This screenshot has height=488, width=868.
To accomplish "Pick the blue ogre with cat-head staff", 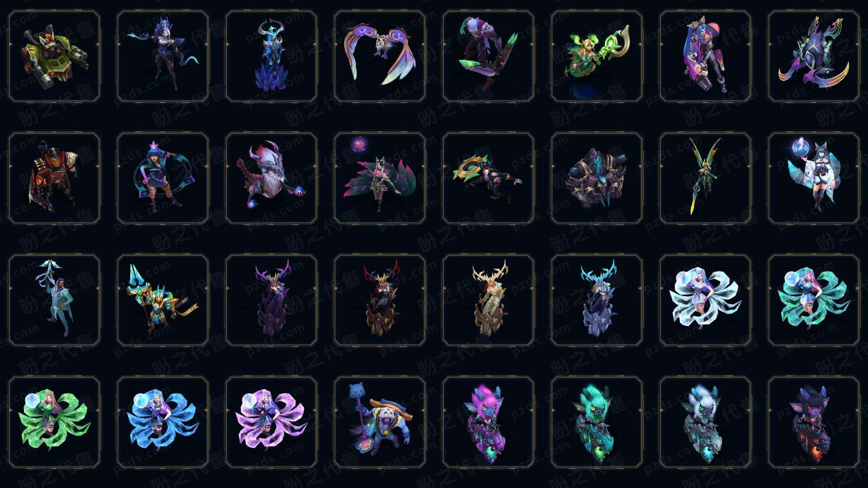I will point(380,422).
